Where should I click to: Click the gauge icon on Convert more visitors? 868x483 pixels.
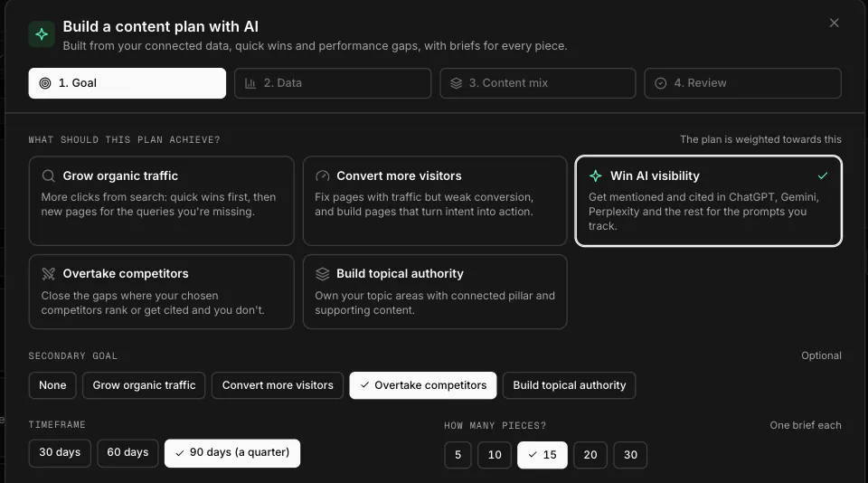(322, 176)
